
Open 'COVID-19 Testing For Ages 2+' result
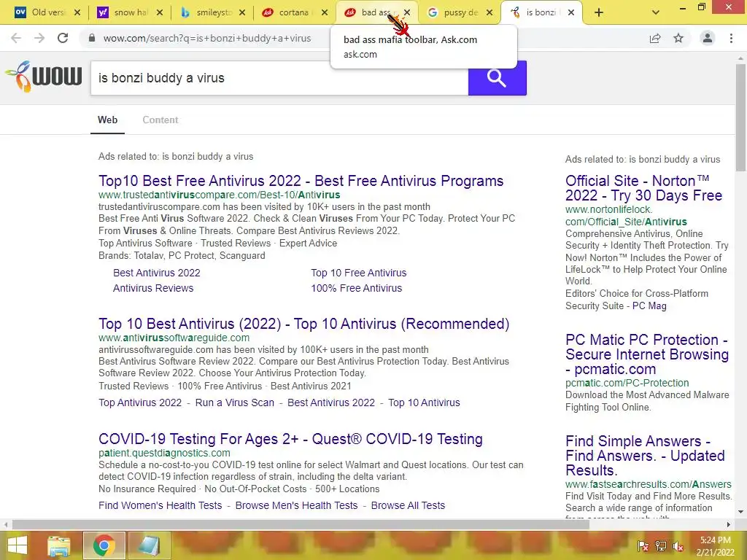click(x=290, y=439)
